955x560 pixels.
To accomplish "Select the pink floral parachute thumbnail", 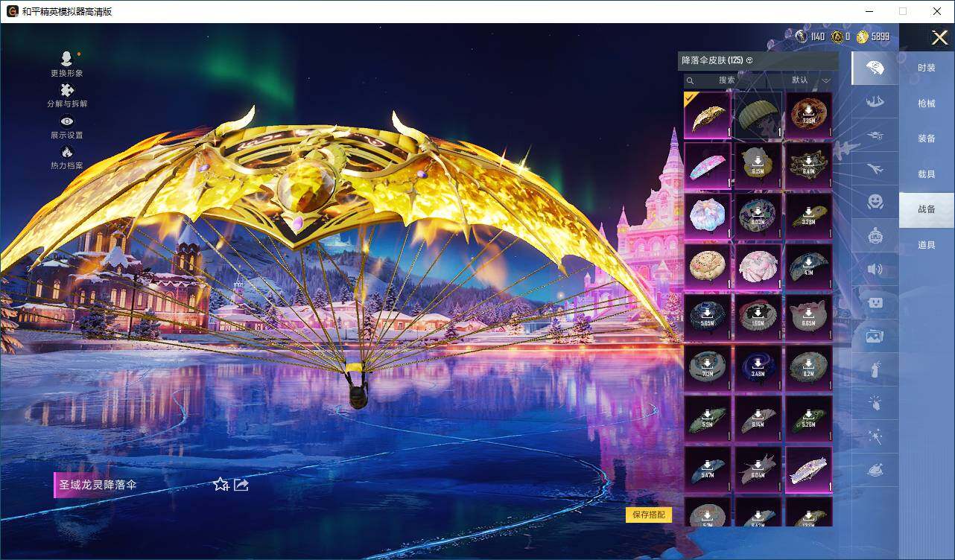I will pos(758,267).
